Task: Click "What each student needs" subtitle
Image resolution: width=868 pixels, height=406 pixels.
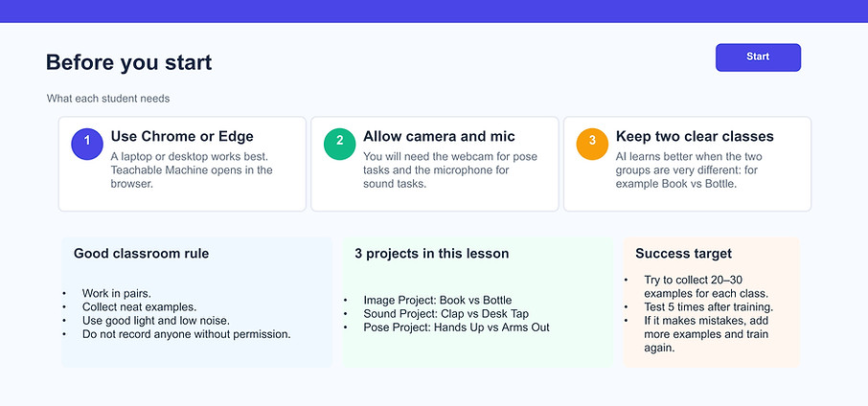Action: [108, 99]
